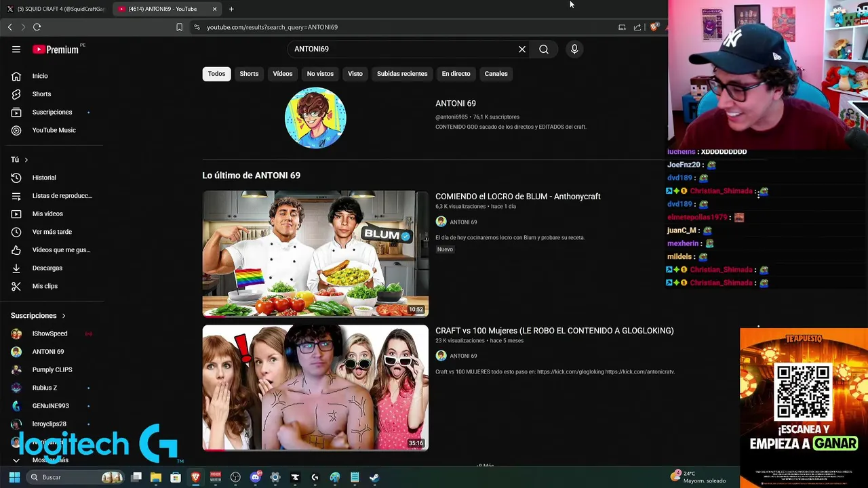868x488 pixels.
Task: Start voice search with microphone icon
Action: coord(574,49)
